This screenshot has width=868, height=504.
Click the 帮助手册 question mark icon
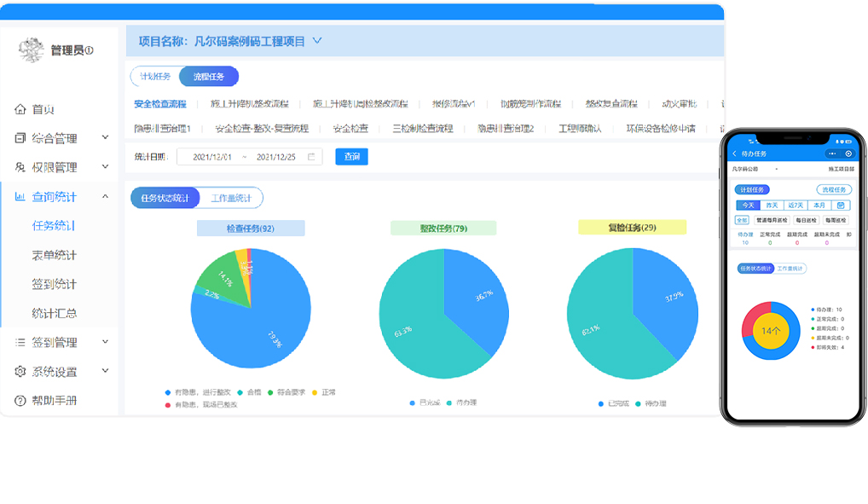pos(21,400)
